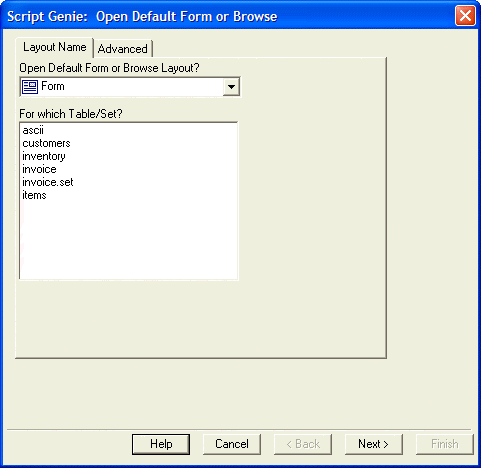Click empty space in the table list box
This screenshot has width=481, height=468.
[129, 240]
